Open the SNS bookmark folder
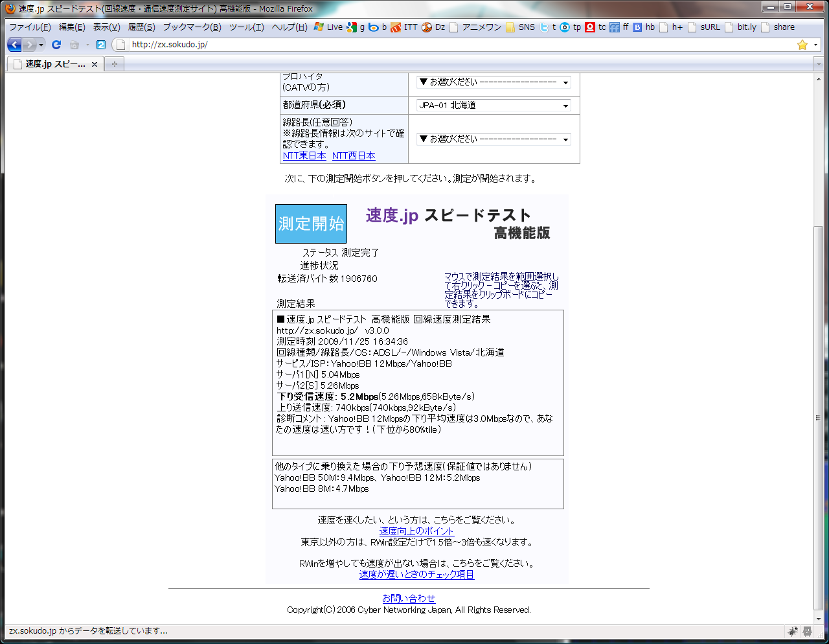Image resolution: width=829 pixels, height=644 pixels. pyautogui.click(x=521, y=27)
